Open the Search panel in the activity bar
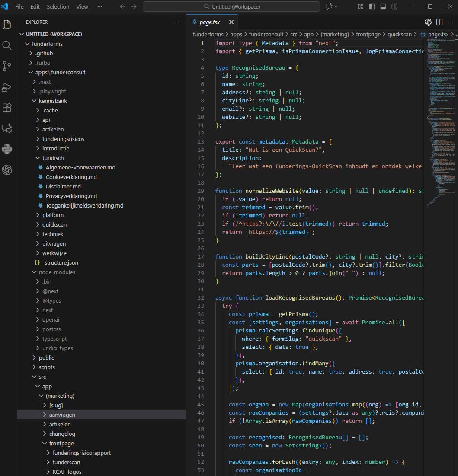Viewport: 458px width, 476px height. coord(7,45)
